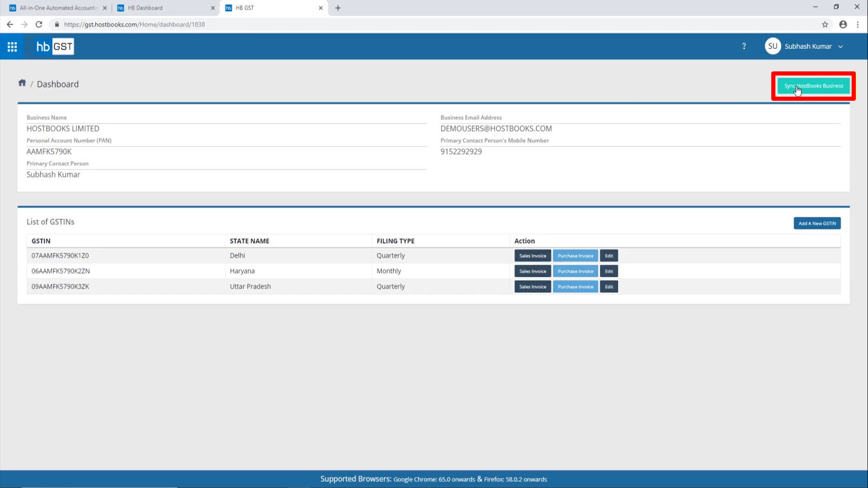Open Purchase Invoice for Uttar Pradesh GSTIN
The image size is (868, 488).
coord(575,286)
